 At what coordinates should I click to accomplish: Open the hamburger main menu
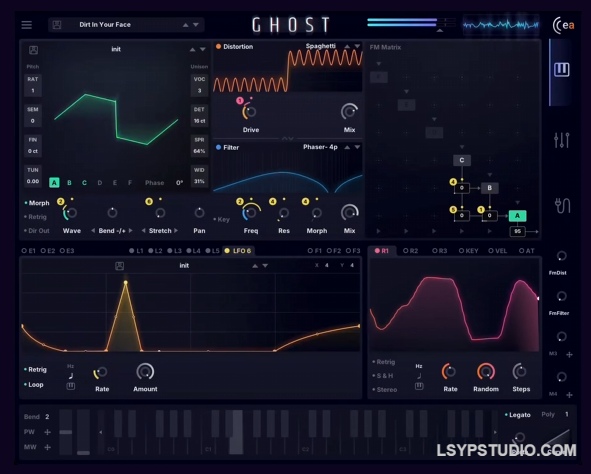point(26,25)
